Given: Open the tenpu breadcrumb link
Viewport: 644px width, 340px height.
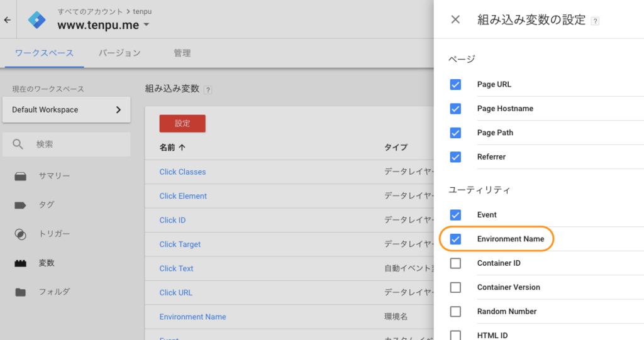Looking at the screenshot, I should tap(142, 11).
